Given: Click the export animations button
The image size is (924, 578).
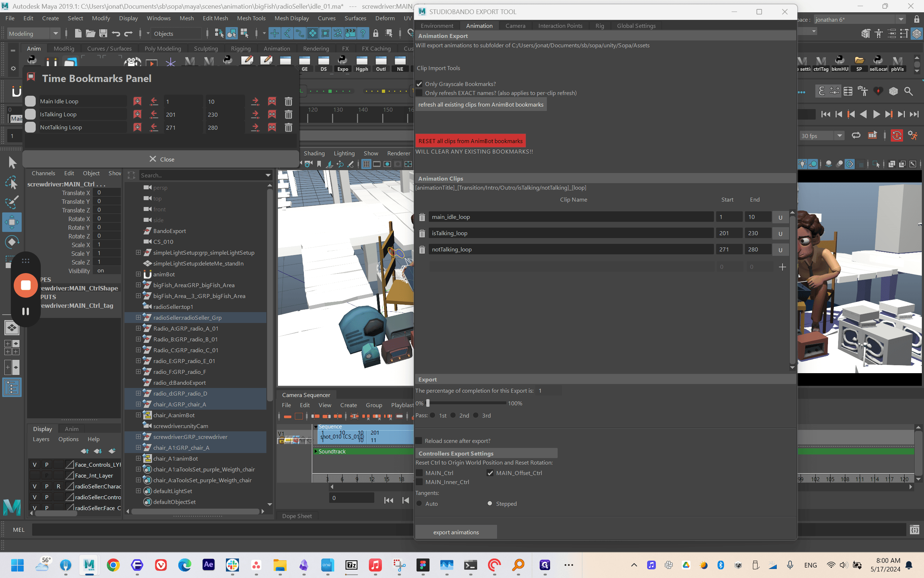Looking at the screenshot, I should pyautogui.click(x=456, y=532).
